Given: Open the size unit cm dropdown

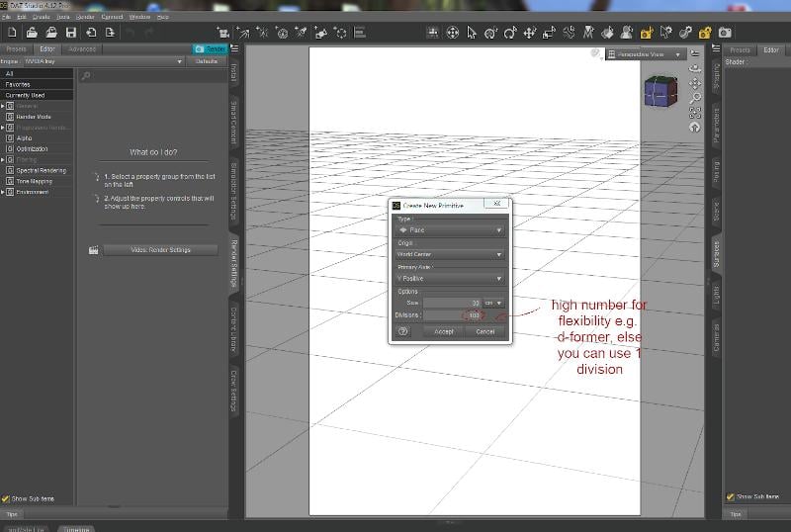Looking at the screenshot, I should pos(493,303).
